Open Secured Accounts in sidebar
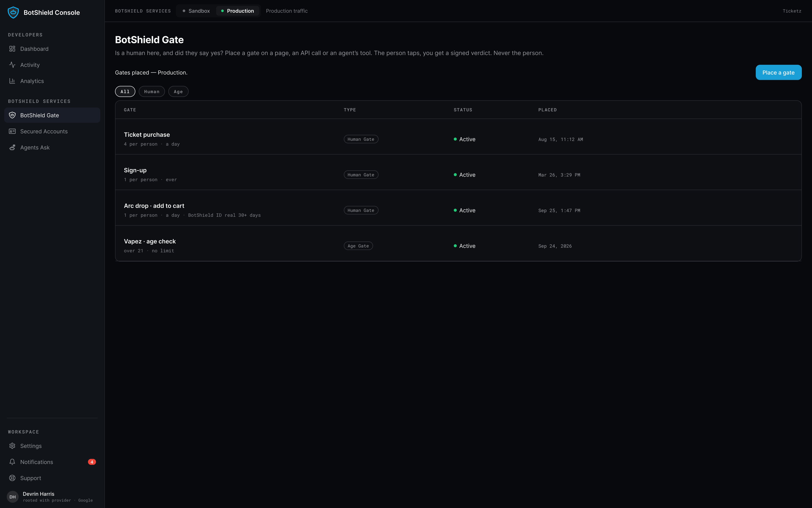812x508 pixels. [x=52, y=131]
